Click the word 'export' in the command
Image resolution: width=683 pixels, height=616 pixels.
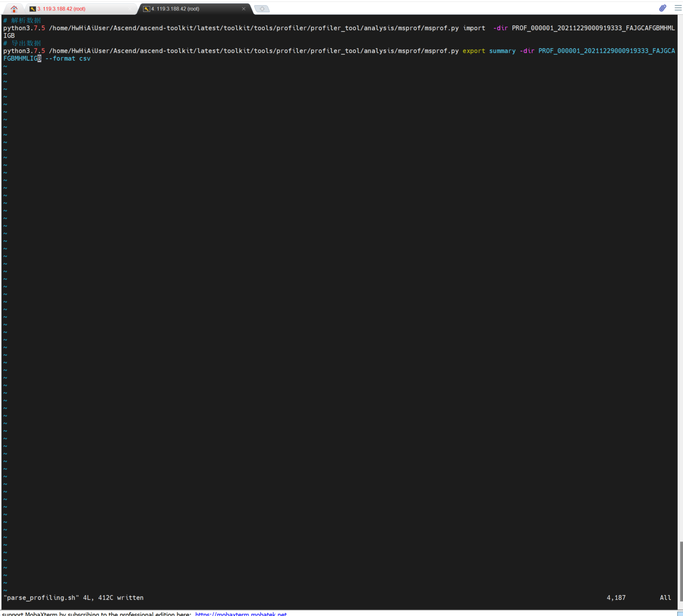[474, 51]
